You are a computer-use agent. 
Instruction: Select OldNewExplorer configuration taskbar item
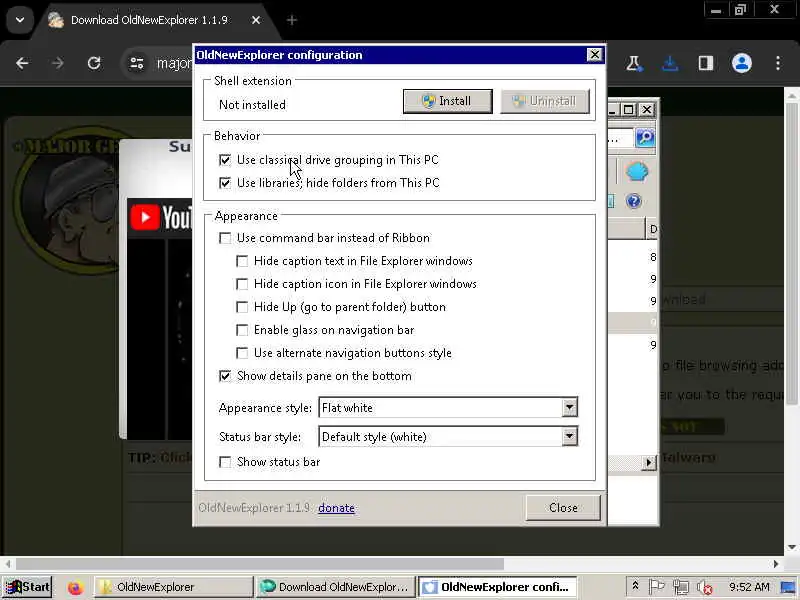click(x=497, y=587)
